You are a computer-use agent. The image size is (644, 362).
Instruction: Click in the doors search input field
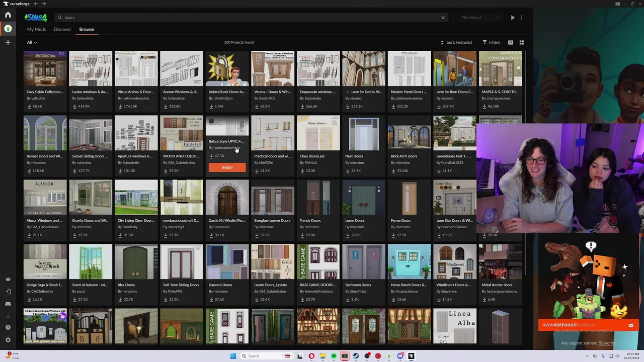[252, 18]
